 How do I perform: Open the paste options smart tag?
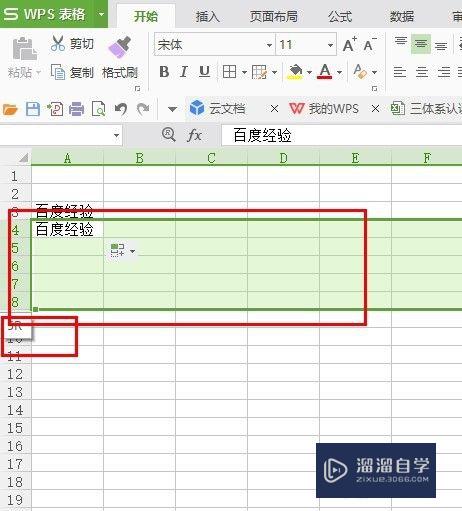coord(122,250)
